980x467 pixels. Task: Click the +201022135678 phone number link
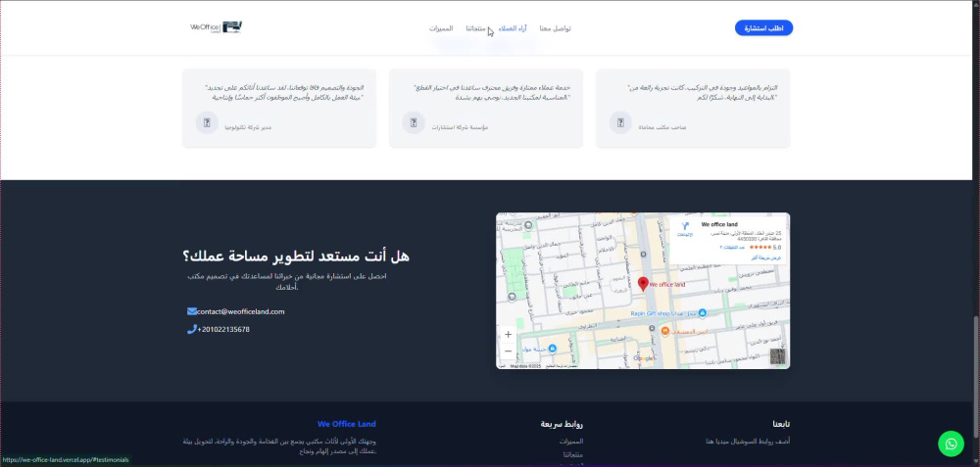223,329
